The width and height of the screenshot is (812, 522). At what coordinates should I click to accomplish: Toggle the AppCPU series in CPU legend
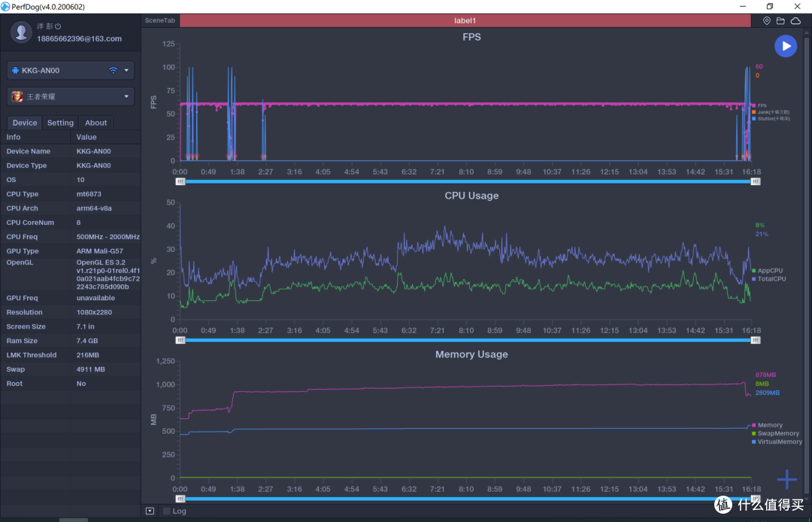pos(767,270)
